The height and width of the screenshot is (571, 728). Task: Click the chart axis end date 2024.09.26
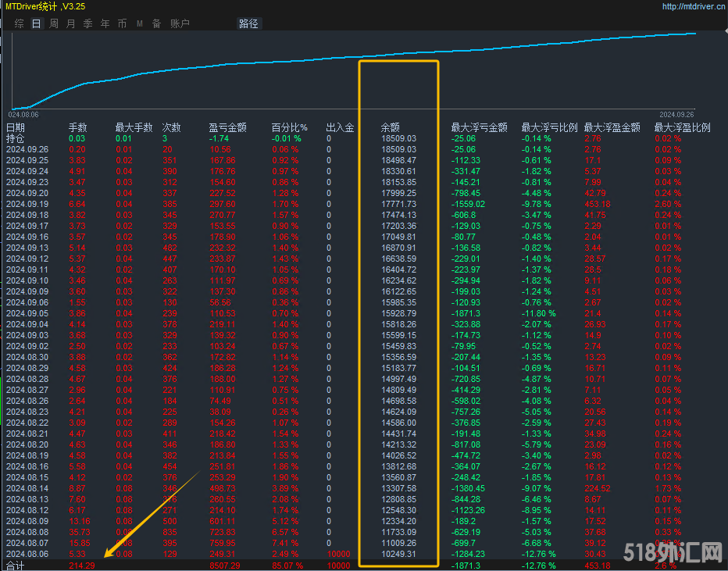676,114
